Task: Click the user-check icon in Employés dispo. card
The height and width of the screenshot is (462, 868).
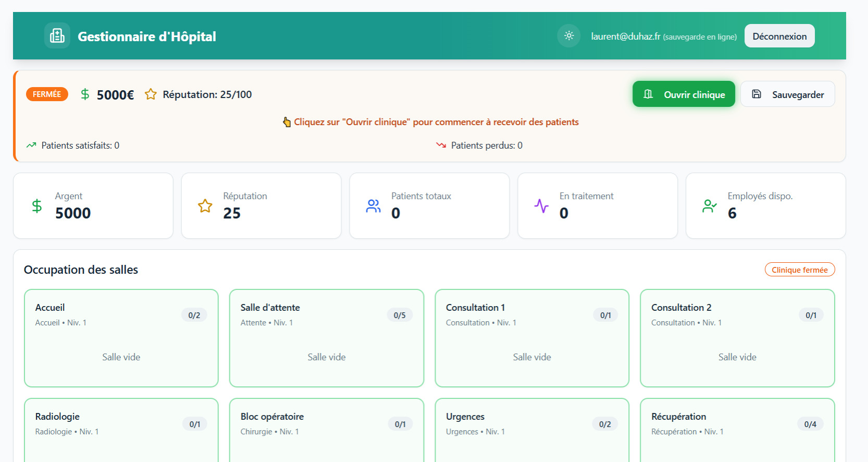Action: [710, 206]
